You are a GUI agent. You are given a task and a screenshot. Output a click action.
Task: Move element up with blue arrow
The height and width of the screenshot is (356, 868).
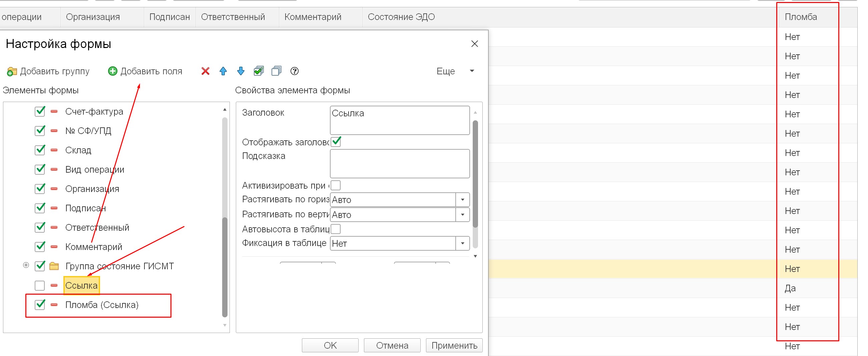click(223, 71)
